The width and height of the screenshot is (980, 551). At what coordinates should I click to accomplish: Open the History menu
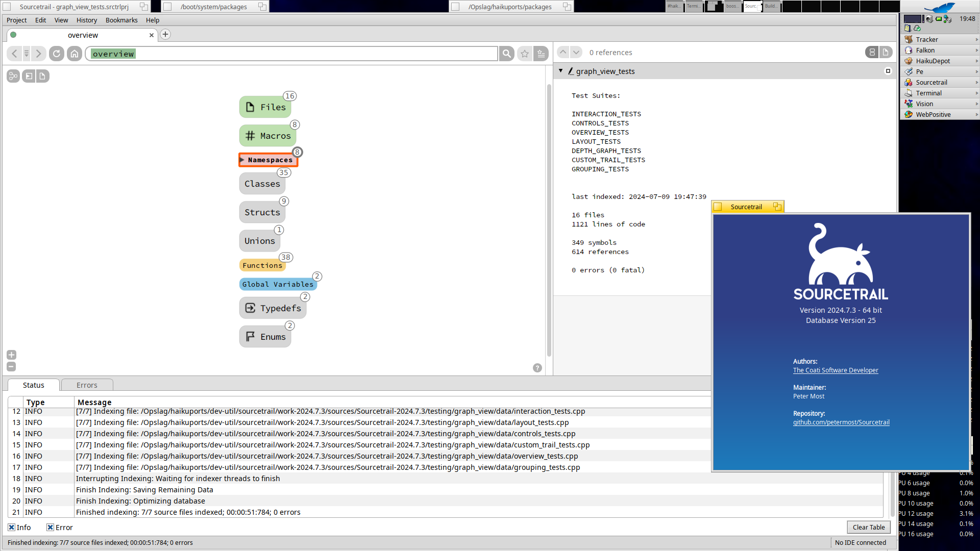(87, 20)
